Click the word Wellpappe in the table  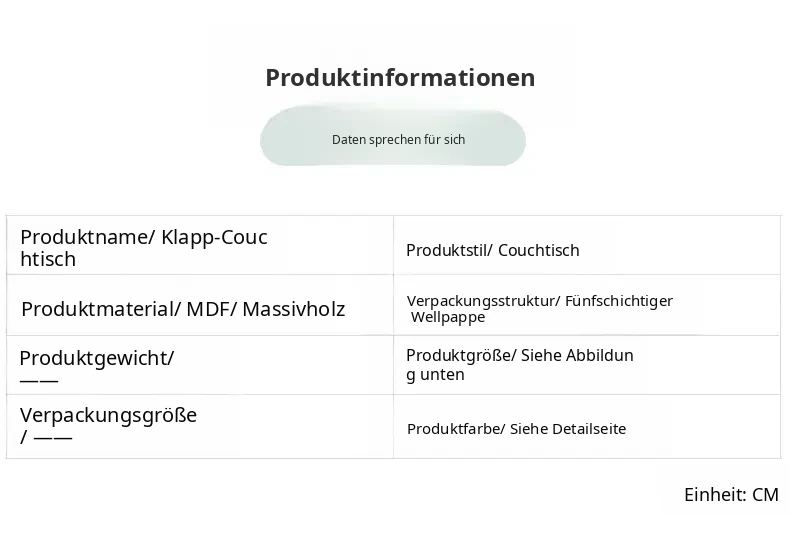click(448, 317)
